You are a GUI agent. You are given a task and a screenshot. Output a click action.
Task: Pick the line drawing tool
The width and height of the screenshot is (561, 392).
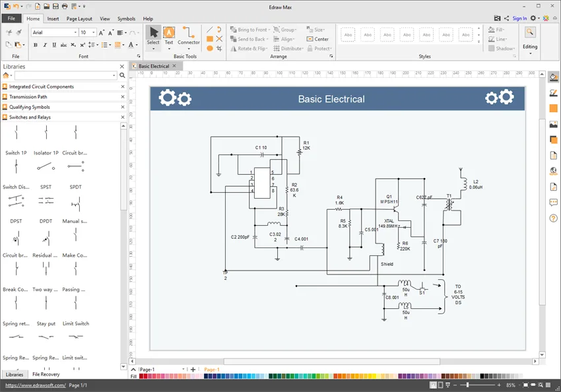pyautogui.click(x=210, y=30)
